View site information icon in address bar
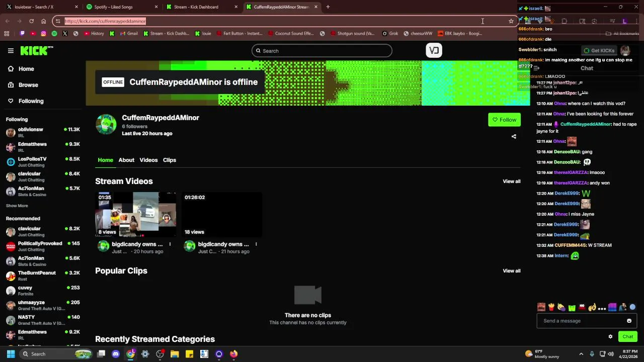 [x=58, y=21]
